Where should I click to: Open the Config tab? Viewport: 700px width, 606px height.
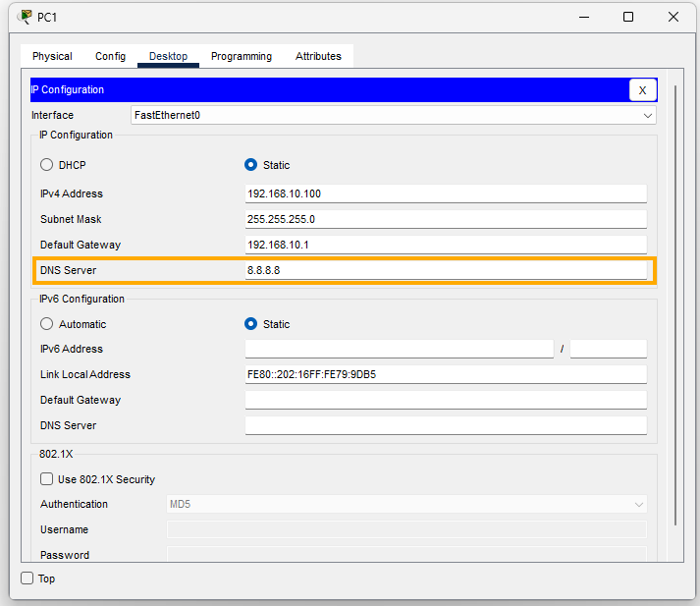[110, 56]
